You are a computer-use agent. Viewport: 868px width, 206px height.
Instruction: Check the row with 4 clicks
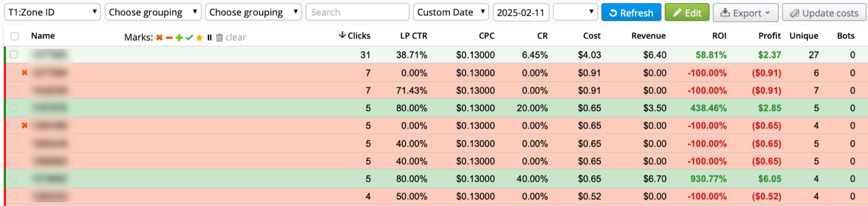pos(14,196)
